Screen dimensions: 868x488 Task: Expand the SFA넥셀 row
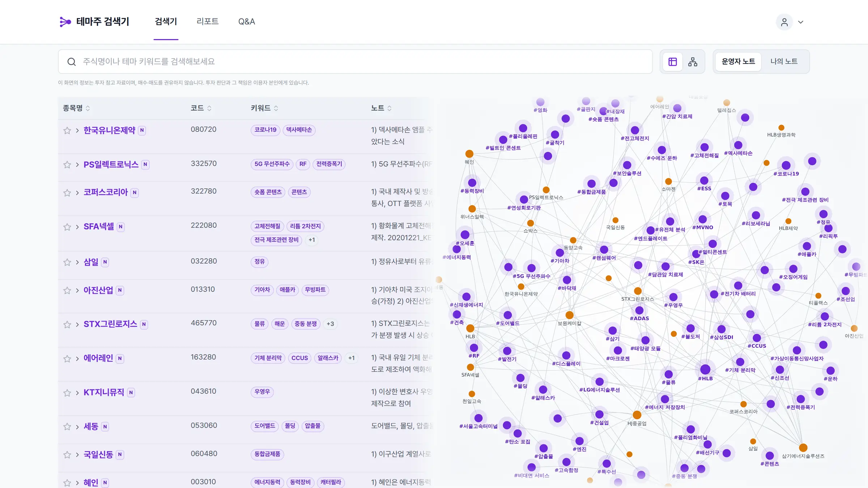(x=77, y=227)
